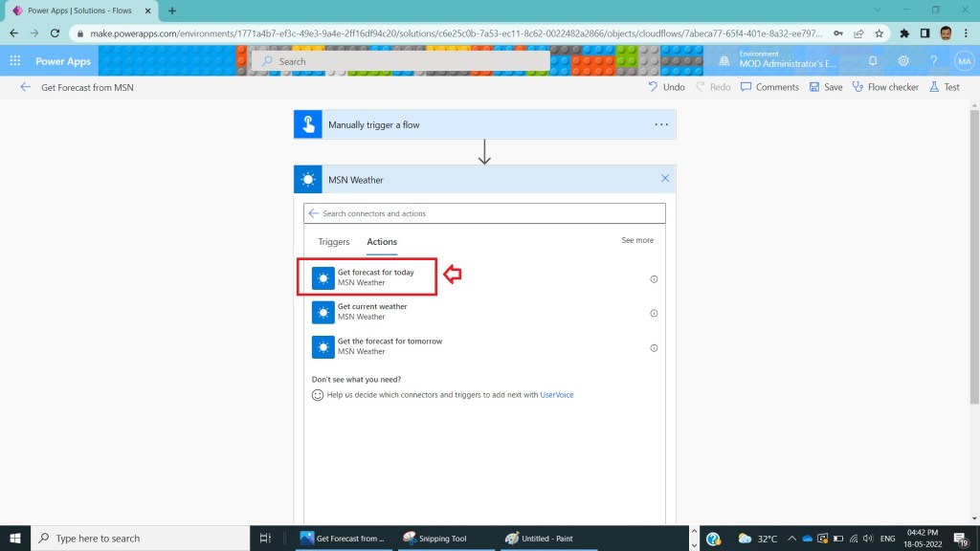This screenshot has height=551, width=980.
Task: Open the Power Apps waffle app launcher
Action: pos(15,61)
